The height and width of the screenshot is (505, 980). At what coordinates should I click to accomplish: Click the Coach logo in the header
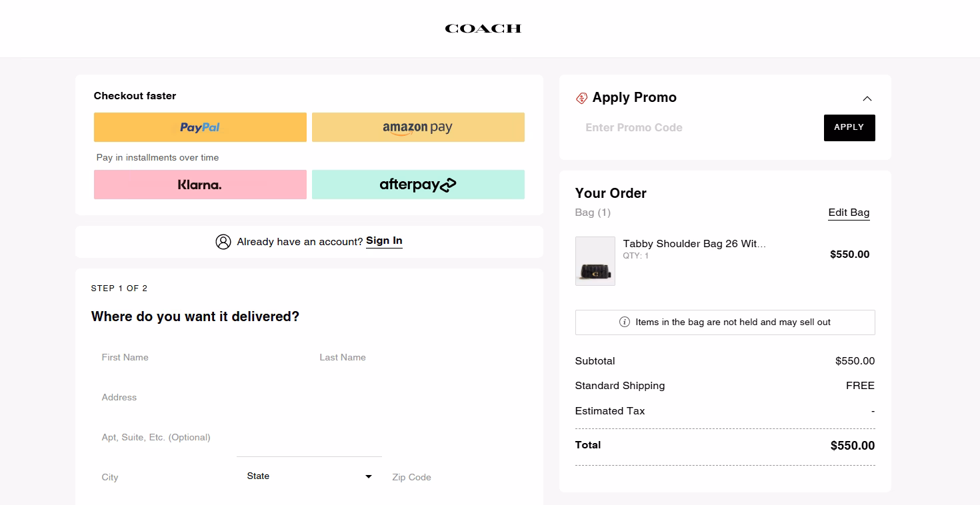click(x=483, y=28)
